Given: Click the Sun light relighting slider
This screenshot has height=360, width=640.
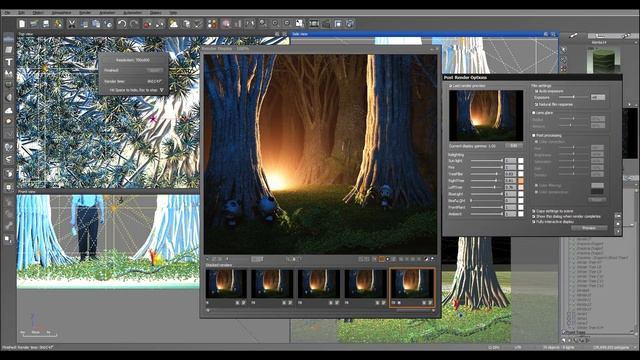Looking at the screenshot, I should tap(487, 161).
